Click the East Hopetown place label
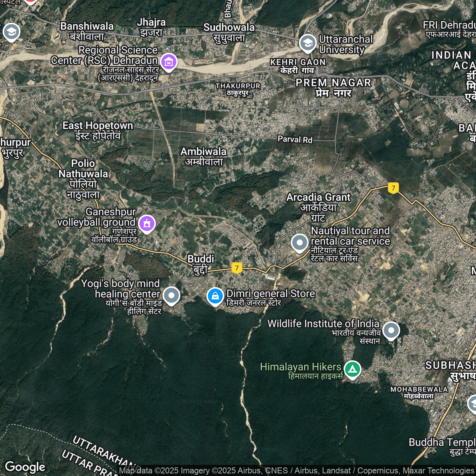 point(98,130)
